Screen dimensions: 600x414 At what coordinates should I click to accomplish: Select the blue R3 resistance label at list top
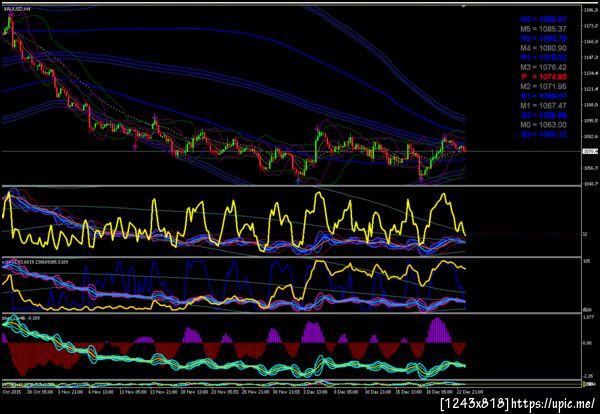pos(543,19)
